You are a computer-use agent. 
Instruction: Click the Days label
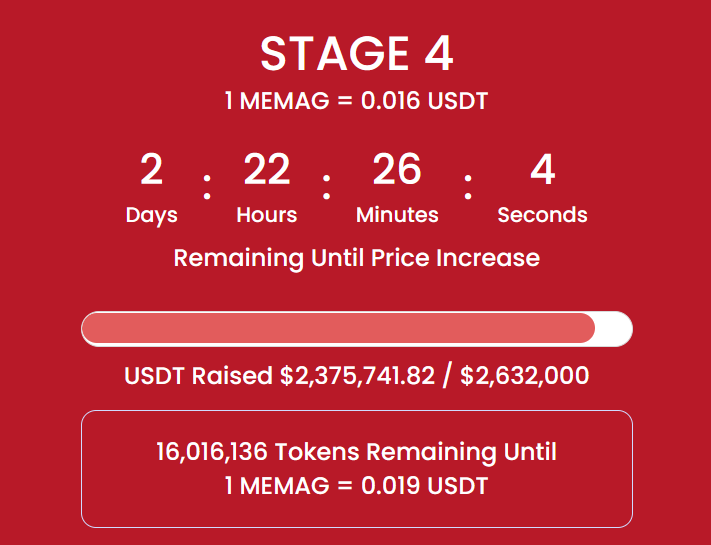[x=151, y=215]
